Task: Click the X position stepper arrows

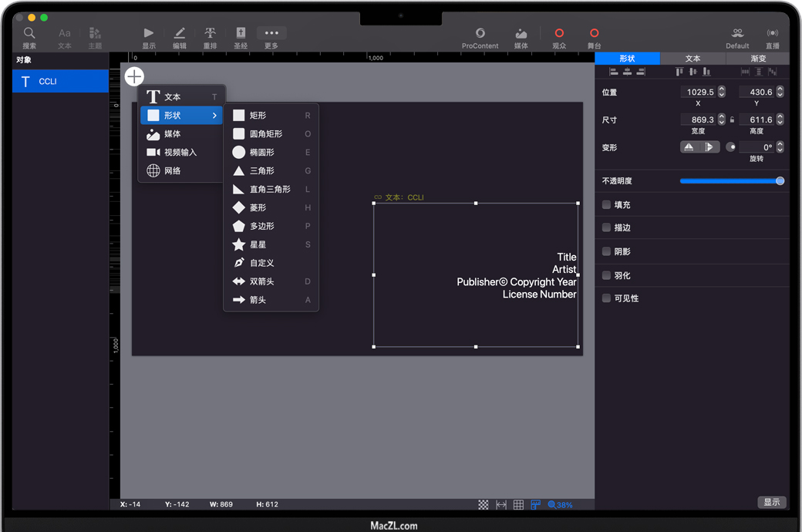Action: 722,92
